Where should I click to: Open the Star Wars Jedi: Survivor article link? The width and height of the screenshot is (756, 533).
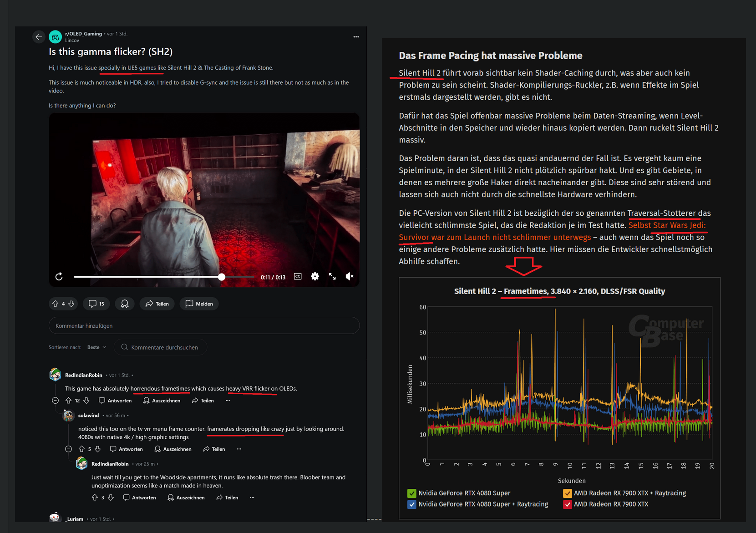tap(552, 231)
